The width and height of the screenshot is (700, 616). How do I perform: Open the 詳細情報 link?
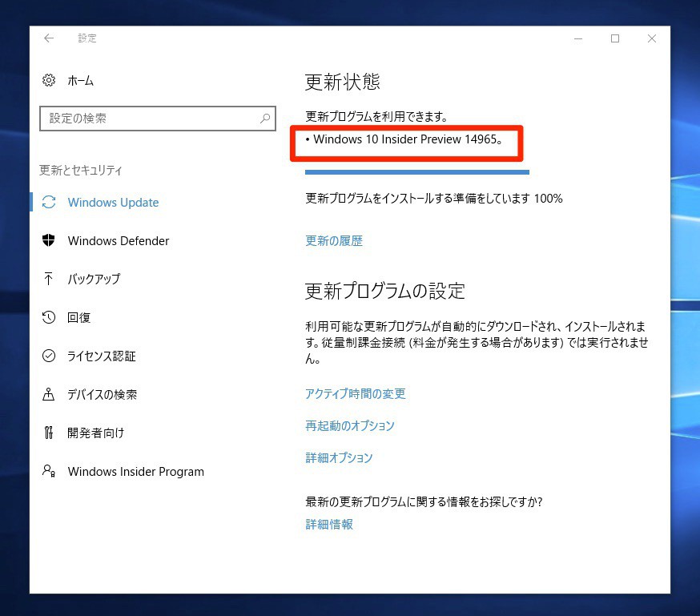coord(329,524)
